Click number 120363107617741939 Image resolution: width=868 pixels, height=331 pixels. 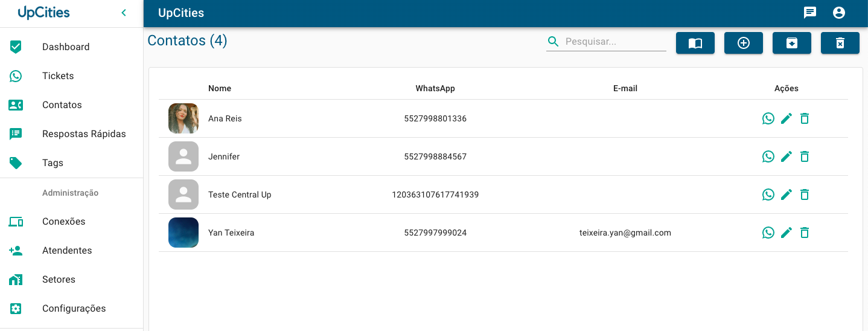pos(435,194)
